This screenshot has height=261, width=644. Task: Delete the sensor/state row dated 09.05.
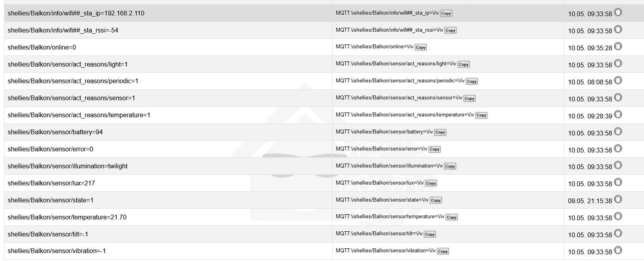[618, 200]
